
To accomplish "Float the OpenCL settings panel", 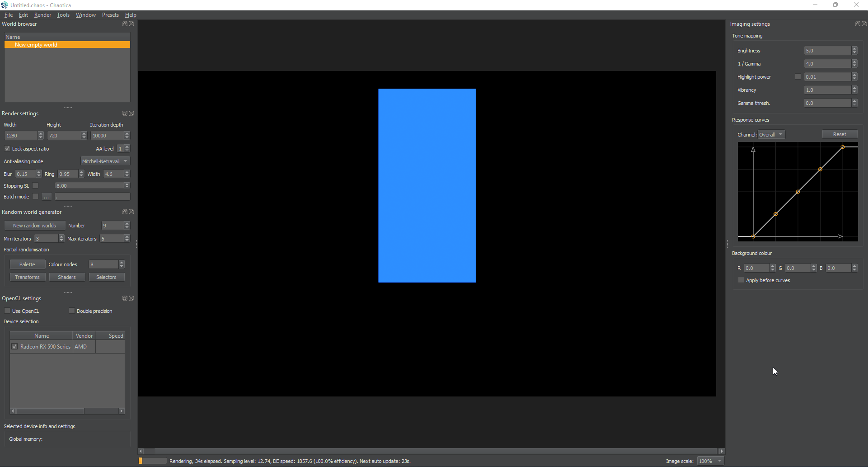I will 125,298.
